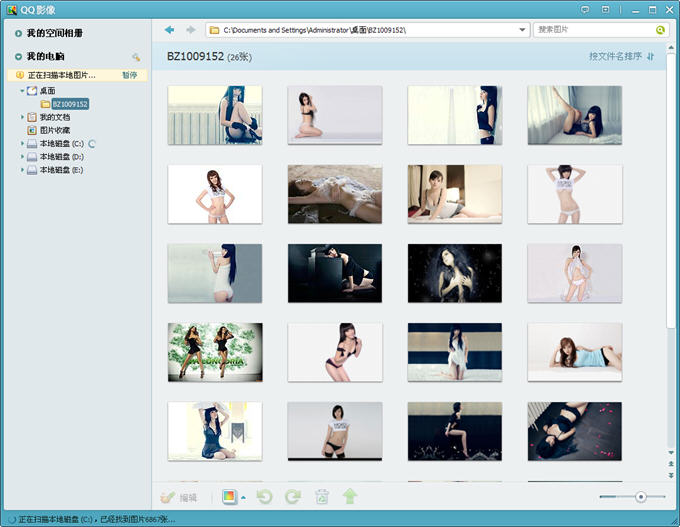Open 图片收藏 in the sidebar
The height and width of the screenshot is (527, 680).
(54, 130)
